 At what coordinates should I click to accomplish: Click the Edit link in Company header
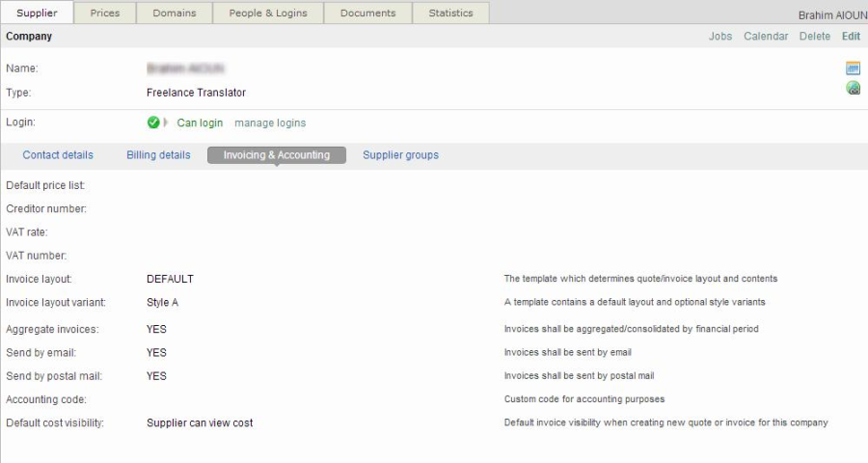click(x=851, y=37)
